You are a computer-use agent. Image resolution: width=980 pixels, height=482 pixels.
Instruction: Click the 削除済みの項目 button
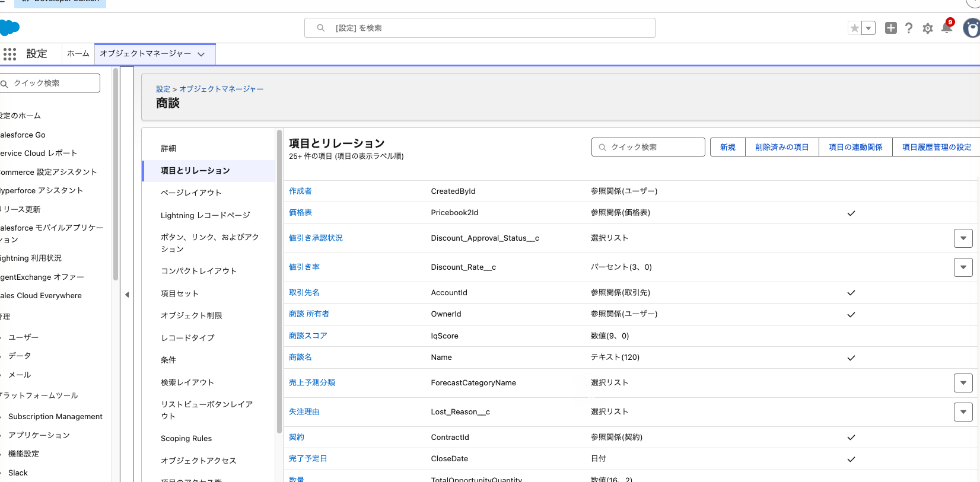(x=782, y=147)
